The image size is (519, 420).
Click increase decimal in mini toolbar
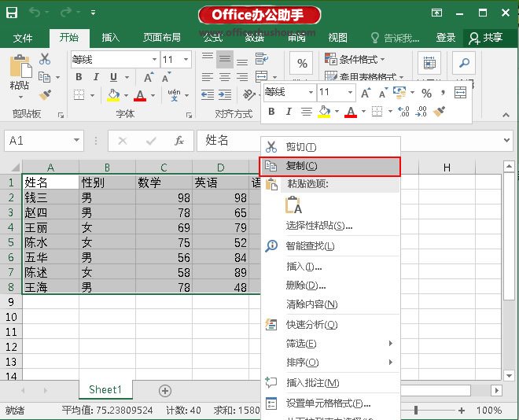(x=403, y=112)
